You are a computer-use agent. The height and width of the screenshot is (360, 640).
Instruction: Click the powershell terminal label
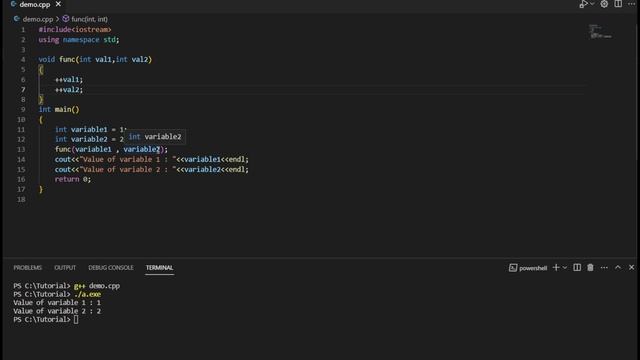[x=533, y=268]
